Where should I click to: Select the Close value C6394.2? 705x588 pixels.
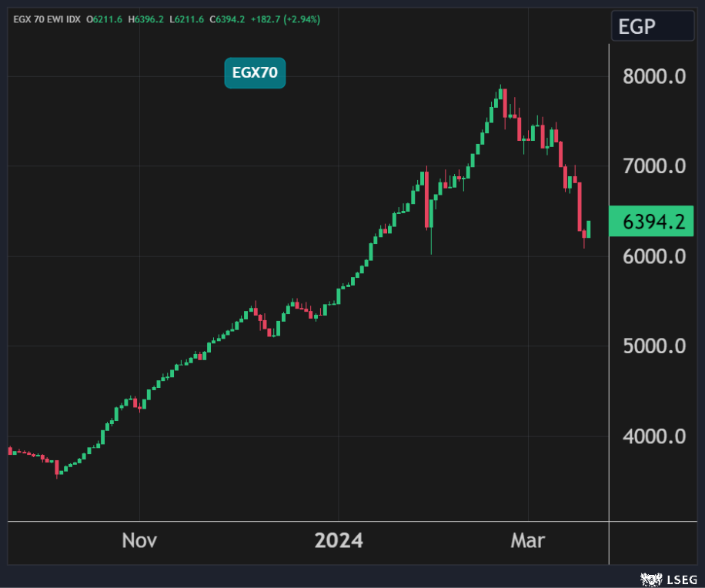click(x=229, y=18)
